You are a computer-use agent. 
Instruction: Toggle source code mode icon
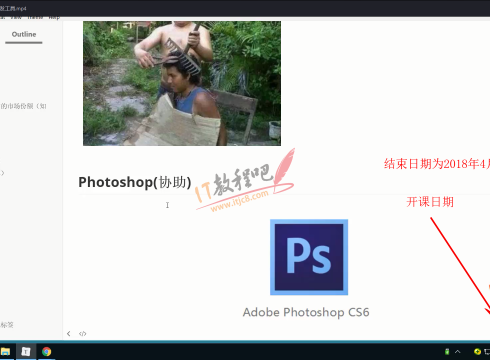82,334
